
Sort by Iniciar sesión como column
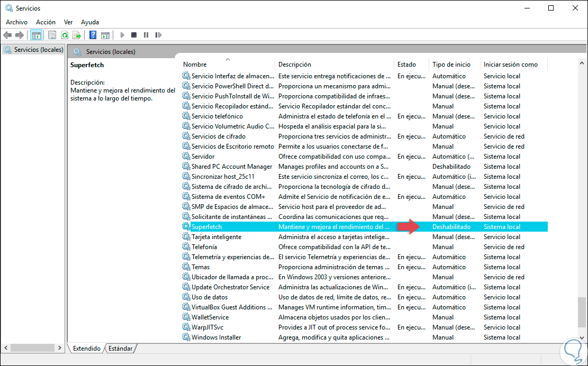514,65
